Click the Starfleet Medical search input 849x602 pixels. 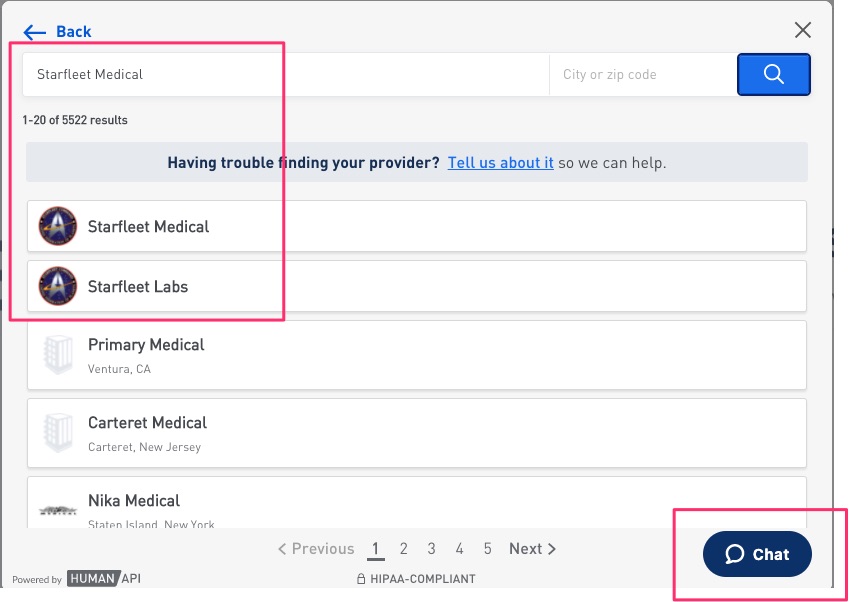pos(286,74)
